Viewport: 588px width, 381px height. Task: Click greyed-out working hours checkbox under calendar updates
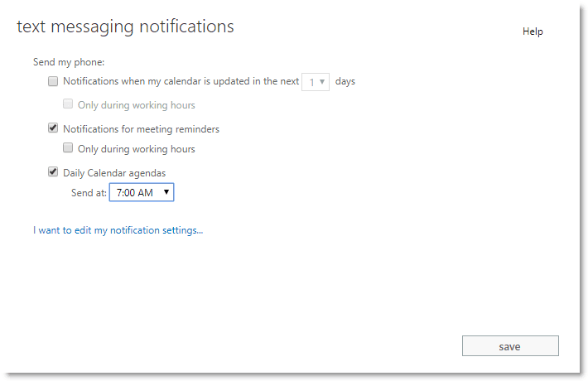pyautogui.click(x=68, y=104)
